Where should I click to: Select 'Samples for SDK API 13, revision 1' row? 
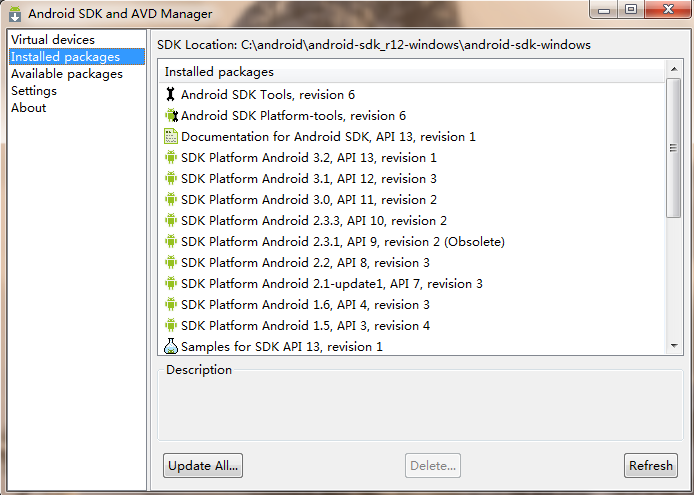click(x=412, y=346)
